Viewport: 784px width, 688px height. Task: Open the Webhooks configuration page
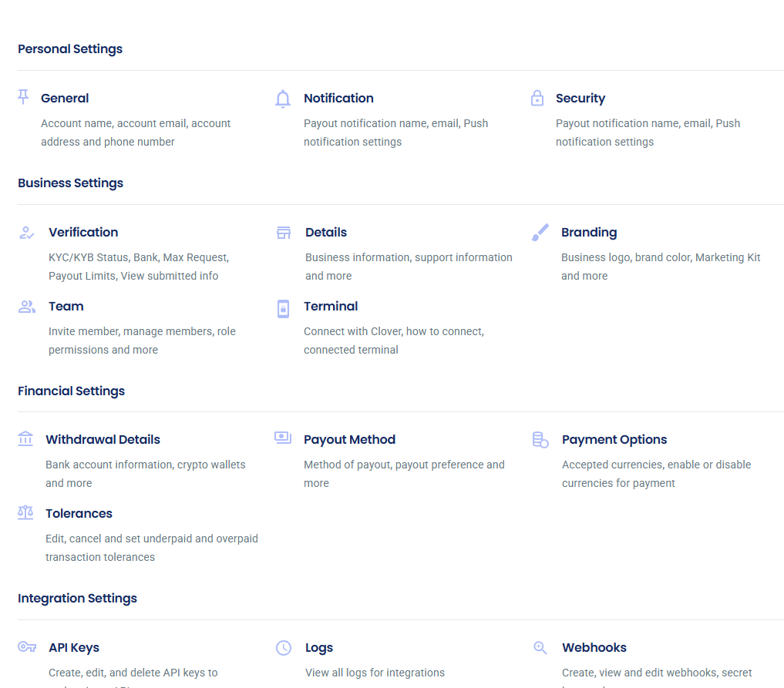594,648
